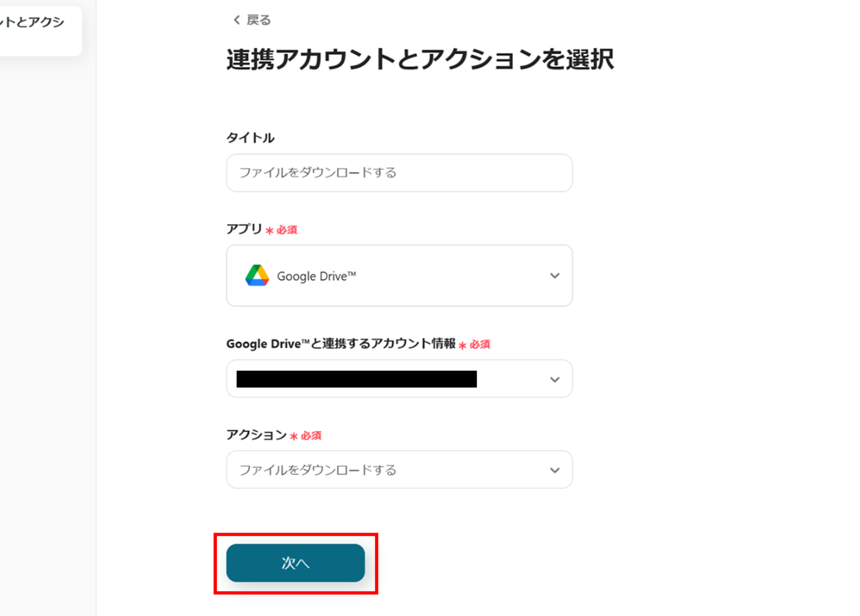
Task: Expand the account info dropdown chevron
Action: point(555,379)
